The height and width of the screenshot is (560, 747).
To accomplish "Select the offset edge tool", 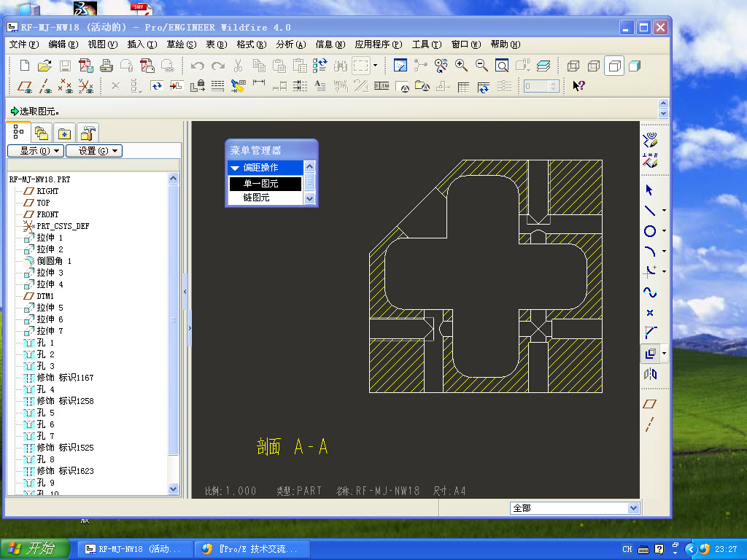I will [650, 354].
